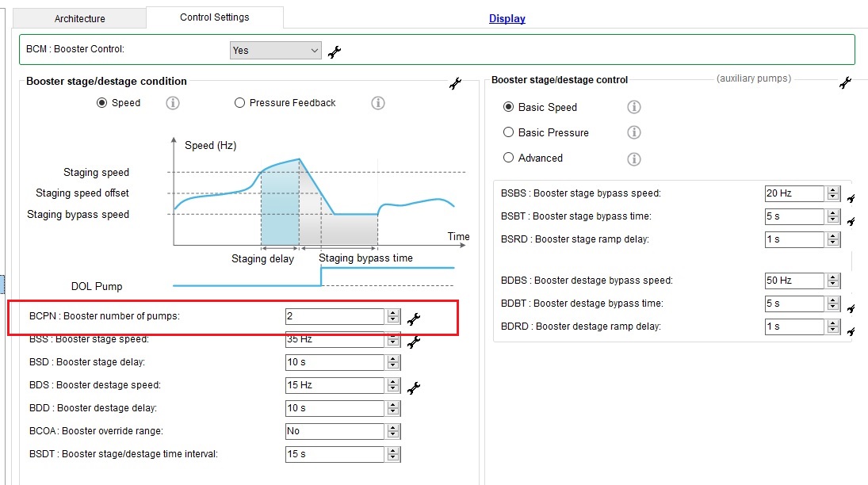Switch to the Architecture tab
This screenshot has height=485, width=868.
point(80,18)
